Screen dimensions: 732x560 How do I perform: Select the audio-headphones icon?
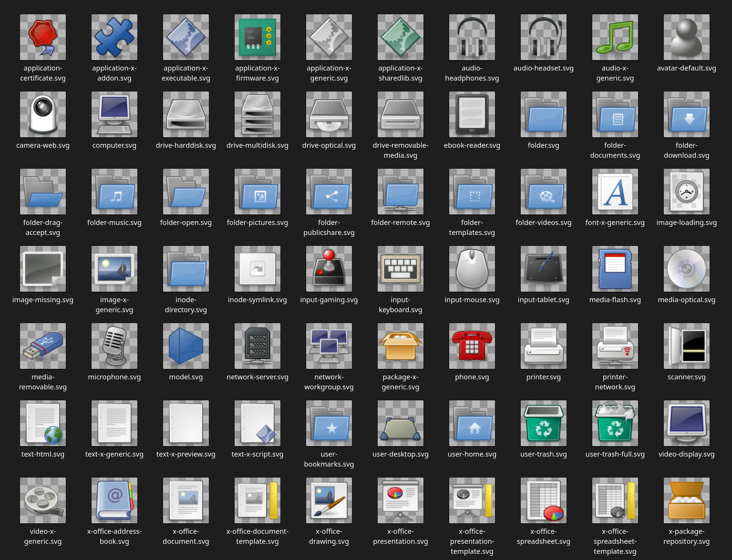click(x=472, y=37)
